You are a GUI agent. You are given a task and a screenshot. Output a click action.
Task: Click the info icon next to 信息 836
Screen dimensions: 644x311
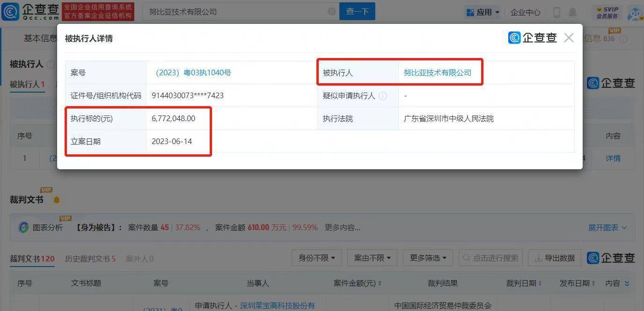pos(623,39)
